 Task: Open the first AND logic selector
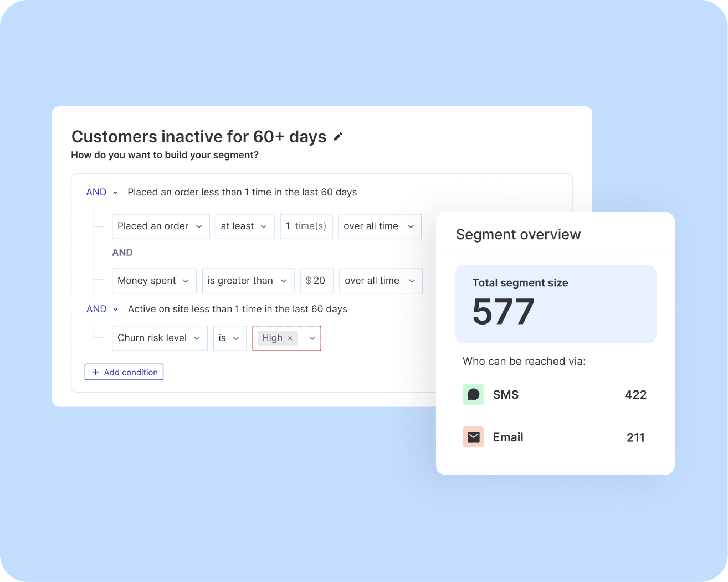pyautogui.click(x=102, y=192)
